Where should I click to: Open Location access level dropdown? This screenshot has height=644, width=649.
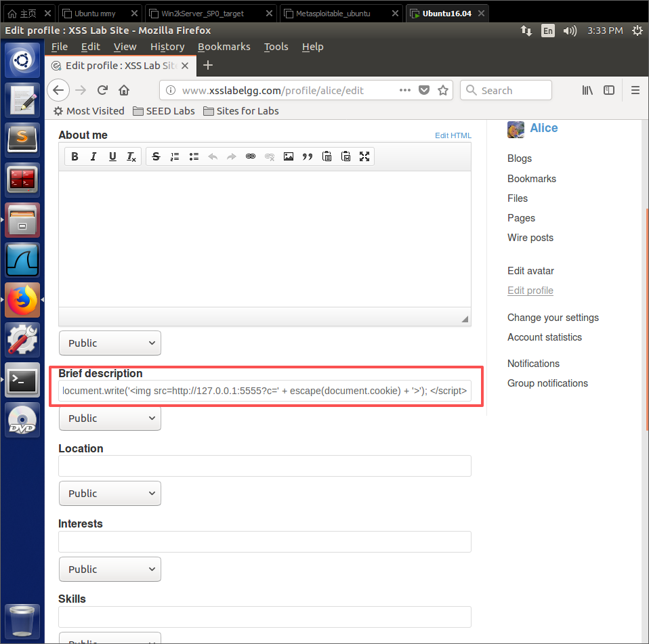(x=110, y=494)
